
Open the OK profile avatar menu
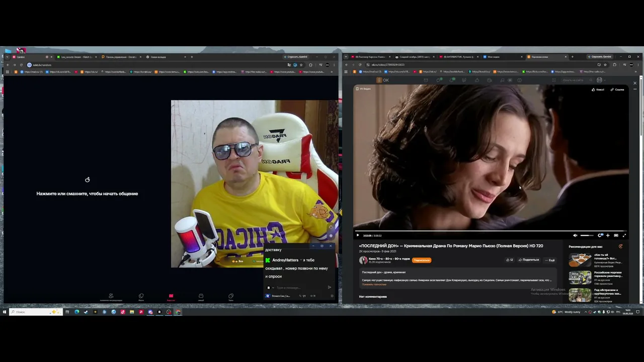[x=599, y=80]
